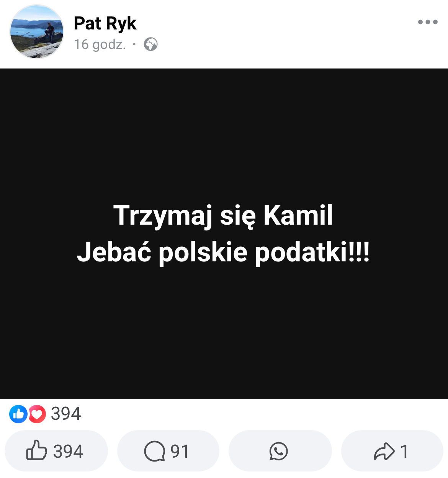Click the comment speech bubble icon

click(155, 451)
